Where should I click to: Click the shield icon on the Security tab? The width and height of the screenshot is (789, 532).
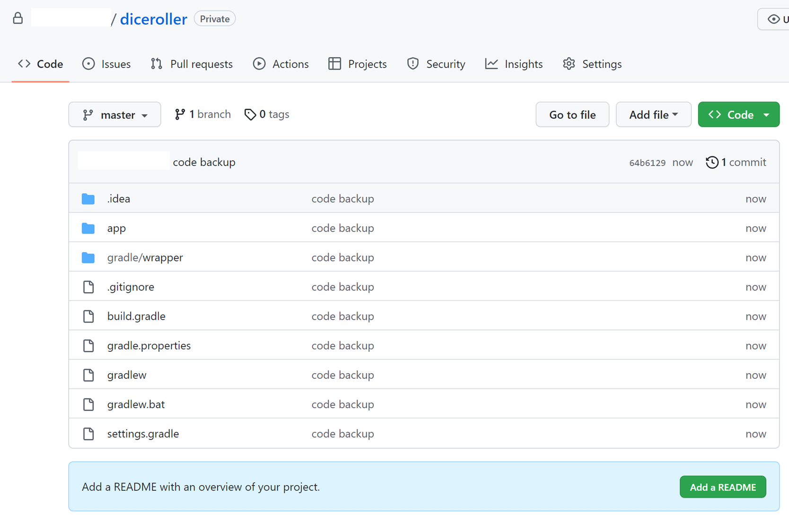[413, 63]
